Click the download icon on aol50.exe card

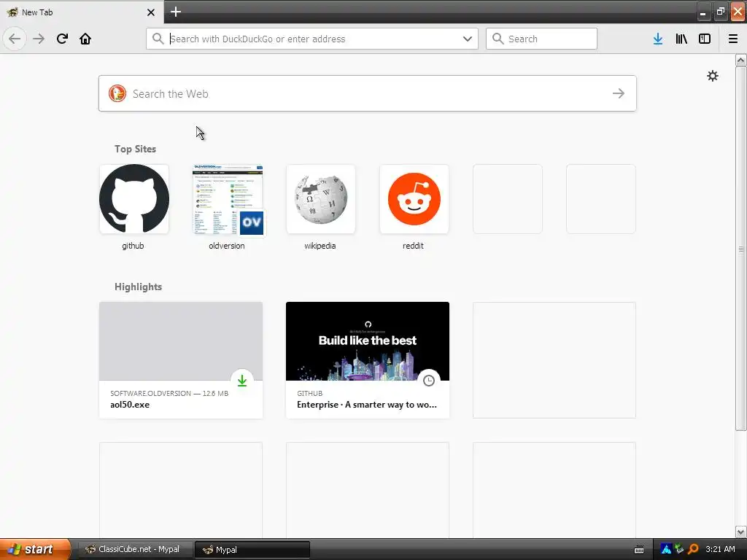(x=242, y=381)
